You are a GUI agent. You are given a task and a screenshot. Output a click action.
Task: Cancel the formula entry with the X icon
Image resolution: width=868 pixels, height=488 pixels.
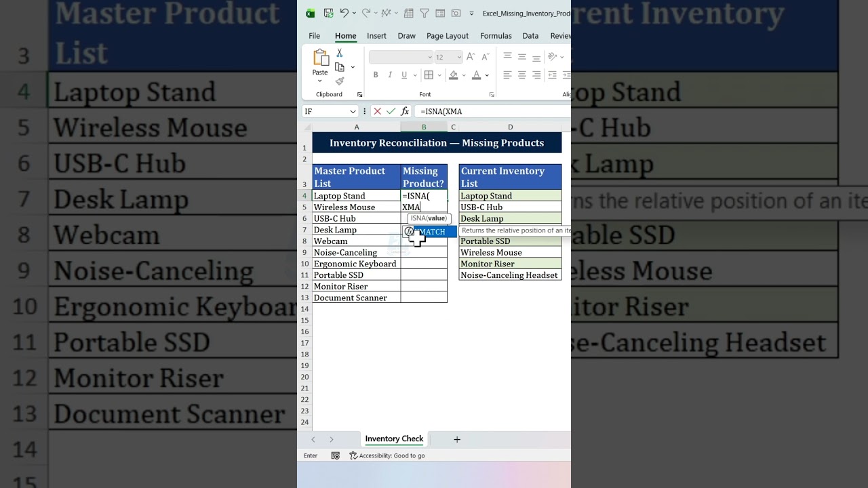click(378, 111)
